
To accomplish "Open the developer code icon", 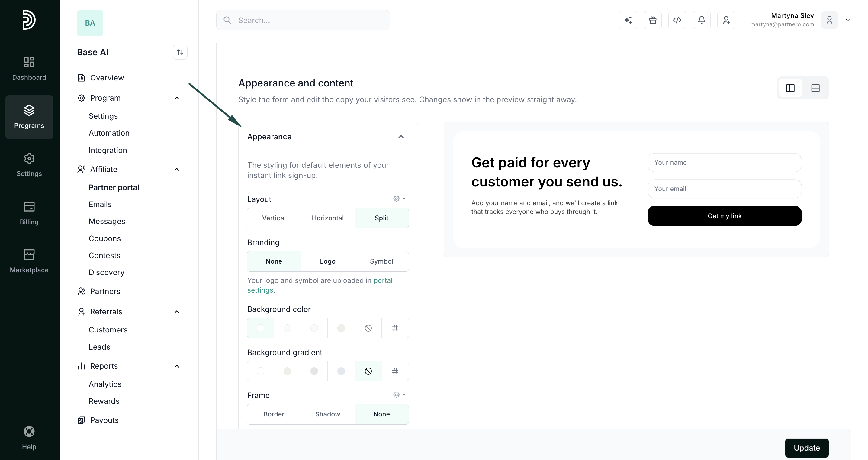I will [677, 20].
